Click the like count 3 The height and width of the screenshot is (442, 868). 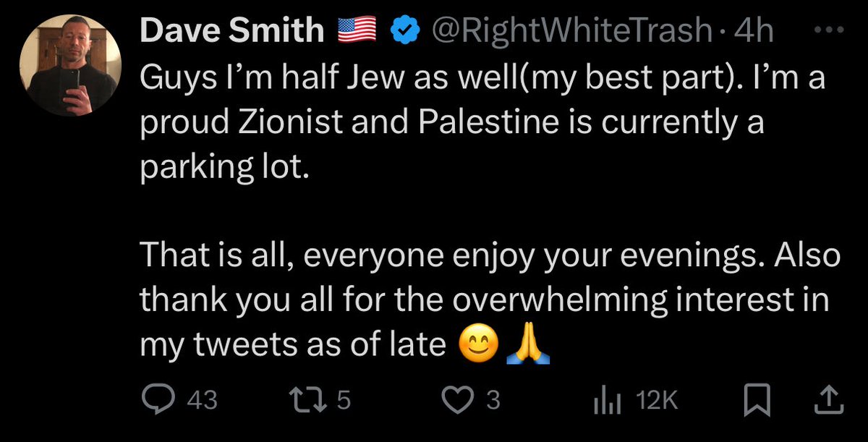pyautogui.click(x=493, y=401)
